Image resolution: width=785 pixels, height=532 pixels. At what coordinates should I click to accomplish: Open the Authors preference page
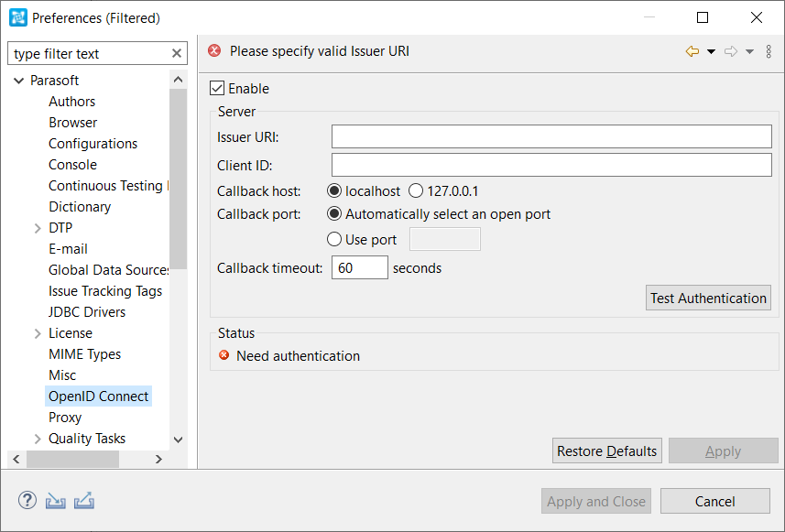tap(71, 102)
